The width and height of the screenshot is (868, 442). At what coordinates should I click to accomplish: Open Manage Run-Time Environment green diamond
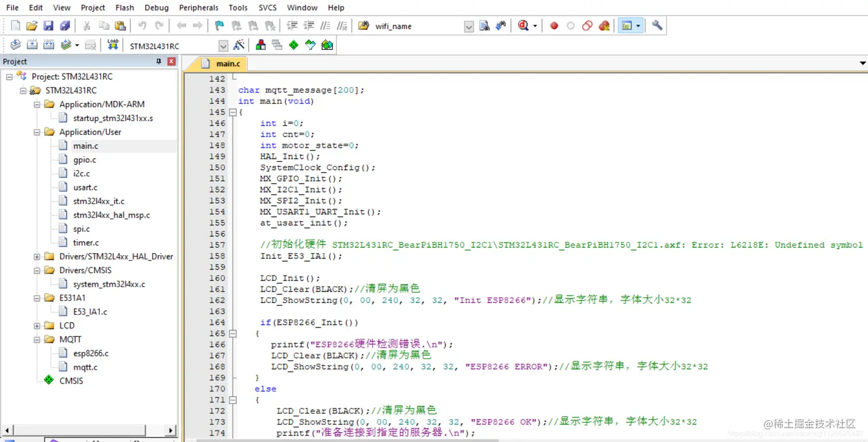294,45
